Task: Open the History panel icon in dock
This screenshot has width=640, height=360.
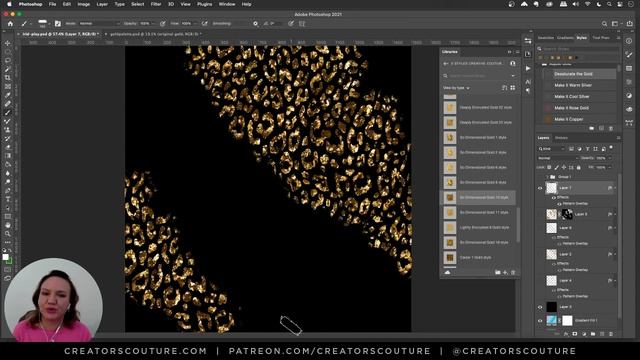Action: 528,54
